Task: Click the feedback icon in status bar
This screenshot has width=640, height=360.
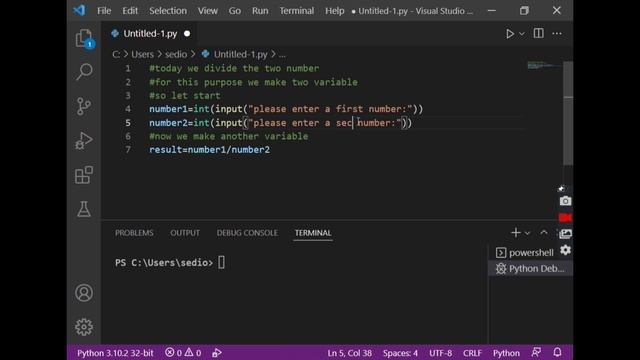Action: tap(536, 352)
